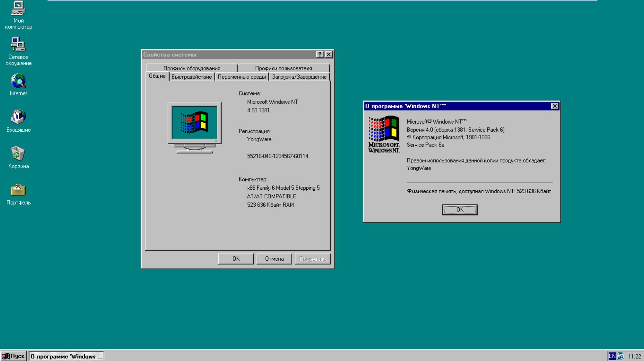The width and height of the screenshot is (644, 361).
Task: Open the Портфель briefcase icon
Action: point(18,190)
